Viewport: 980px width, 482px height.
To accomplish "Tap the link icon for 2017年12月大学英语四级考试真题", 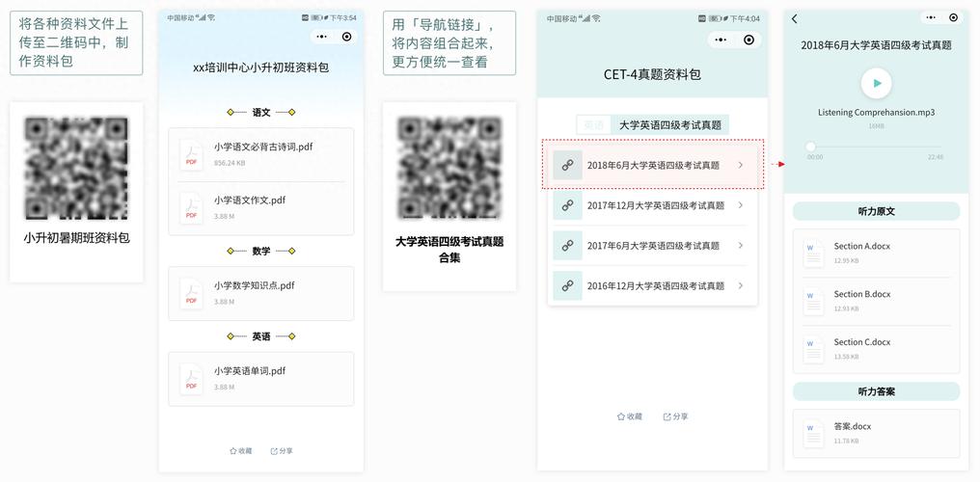I will (x=567, y=205).
